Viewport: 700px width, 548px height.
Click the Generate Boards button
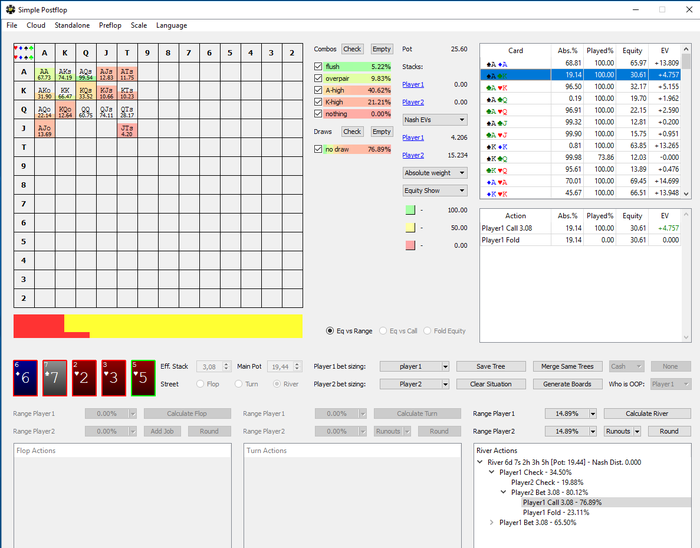tap(567, 384)
